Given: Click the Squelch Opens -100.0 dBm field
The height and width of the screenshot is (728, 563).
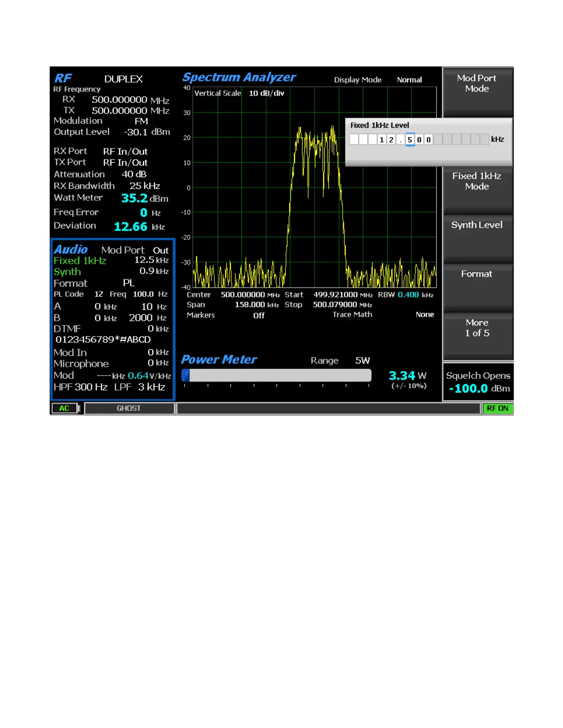Looking at the screenshot, I should pos(478,382).
